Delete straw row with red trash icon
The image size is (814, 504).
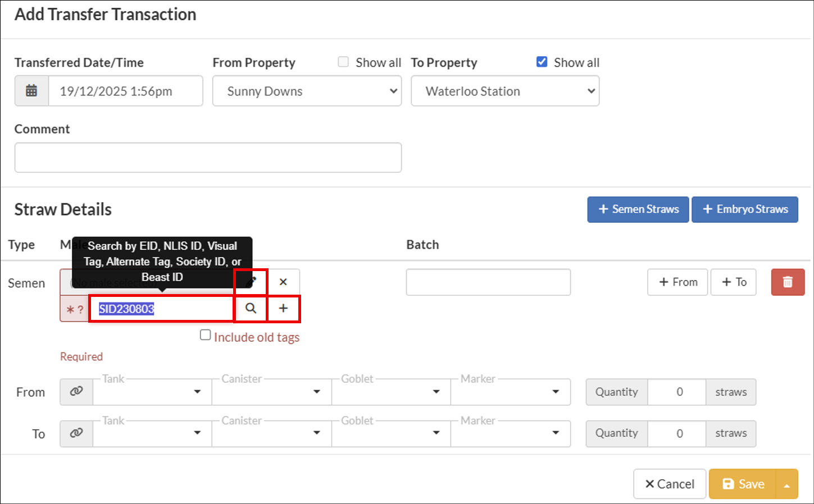coord(788,282)
